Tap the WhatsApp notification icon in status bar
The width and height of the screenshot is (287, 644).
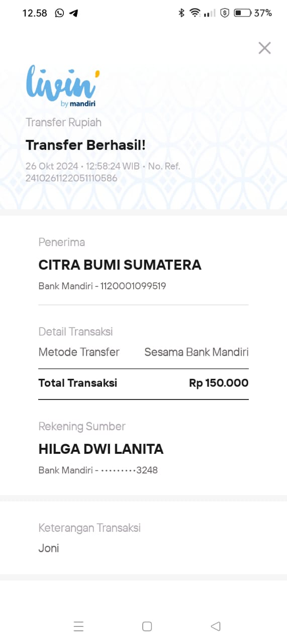60,13
